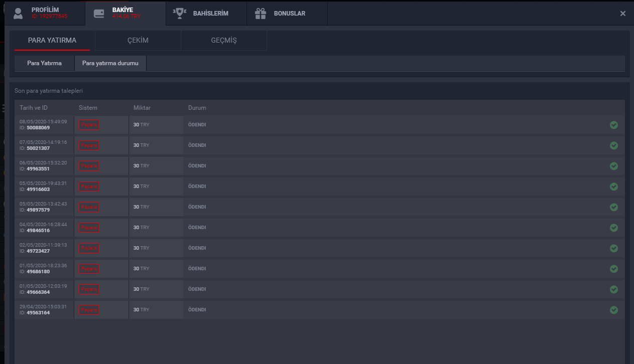
Task: Click ÖDENDI status for ID 49563164
Action: pos(197,310)
